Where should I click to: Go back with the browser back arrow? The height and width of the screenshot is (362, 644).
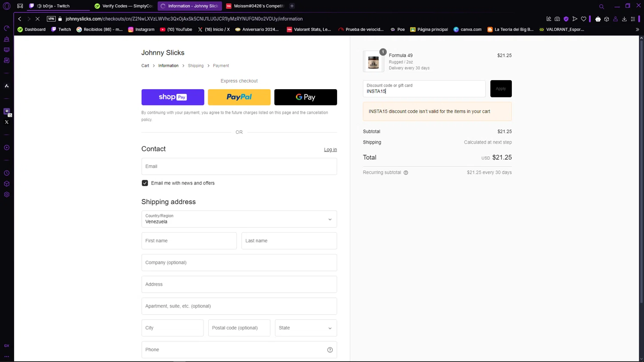[x=19, y=19]
